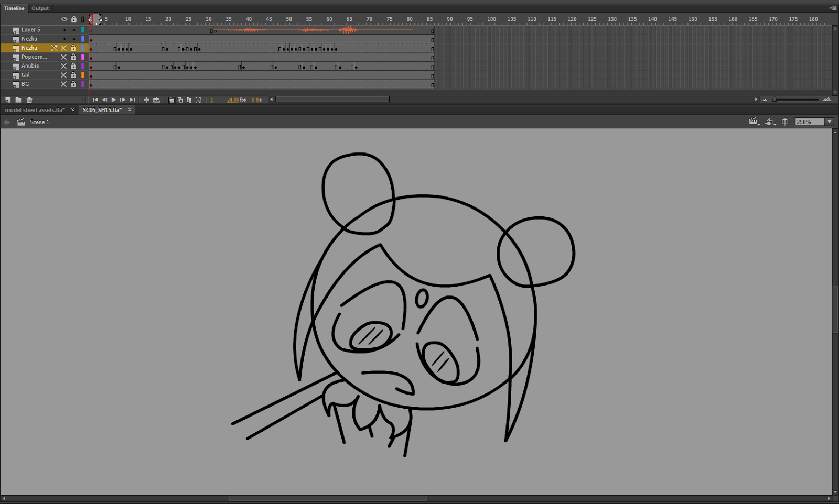The image size is (839, 504).
Task: Switch to the Timeline panel tab
Action: click(x=14, y=8)
